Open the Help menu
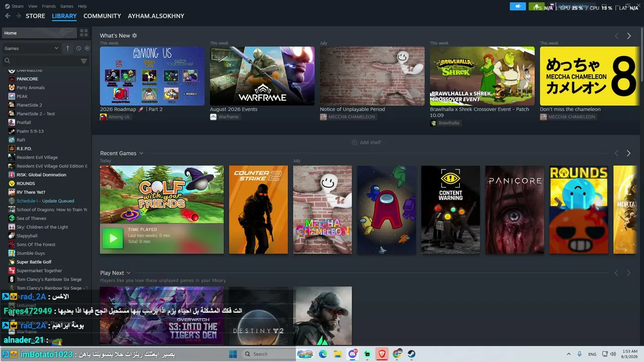The height and width of the screenshot is (362, 644). click(82, 6)
